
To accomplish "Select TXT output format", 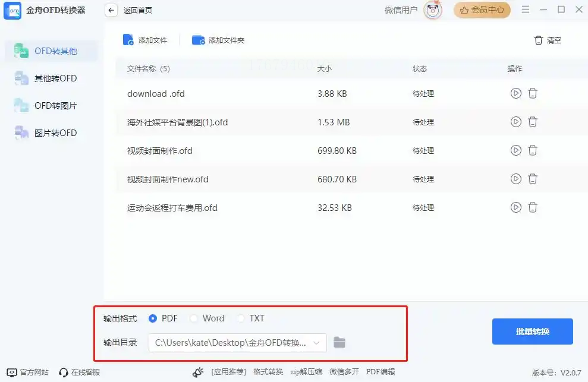I will [251, 318].
